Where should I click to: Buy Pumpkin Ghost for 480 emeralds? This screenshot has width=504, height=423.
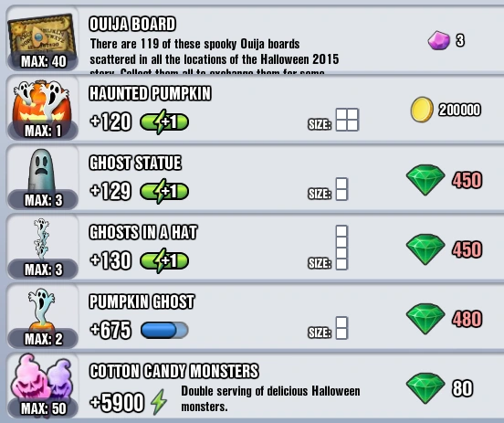pyautogui.click(x=445, y=319)
